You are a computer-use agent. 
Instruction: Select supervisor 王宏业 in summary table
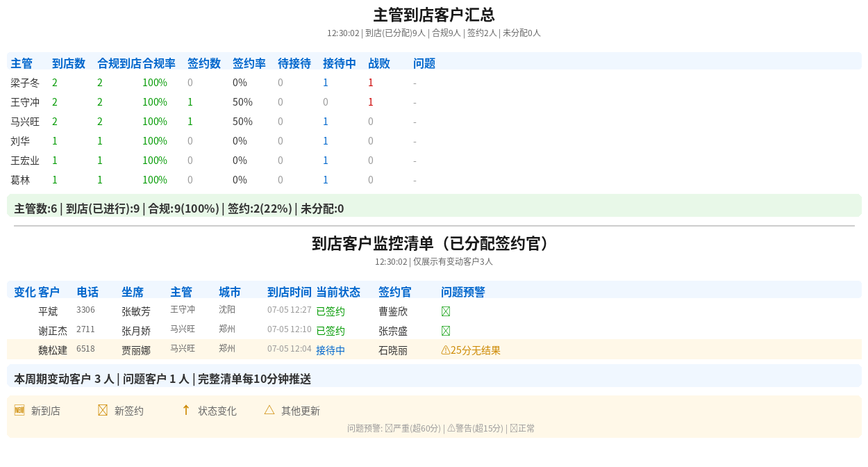[x=25, y=161]
